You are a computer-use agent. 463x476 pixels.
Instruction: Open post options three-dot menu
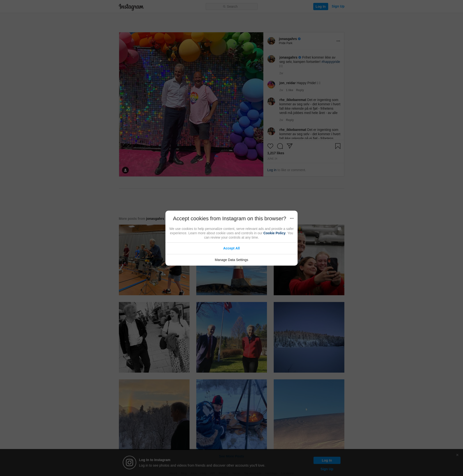pos(338,41)
